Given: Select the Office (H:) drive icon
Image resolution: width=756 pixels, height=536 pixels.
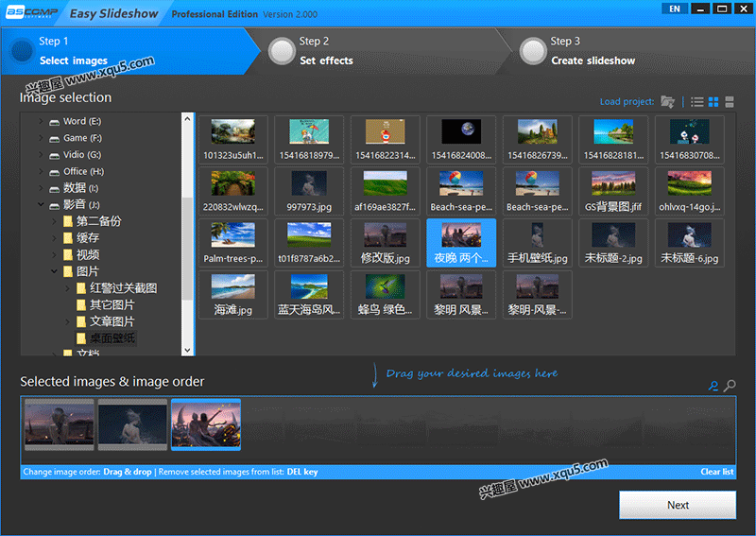Looking at the screenshot, I should pyautogui.click(x=55, y=172).
